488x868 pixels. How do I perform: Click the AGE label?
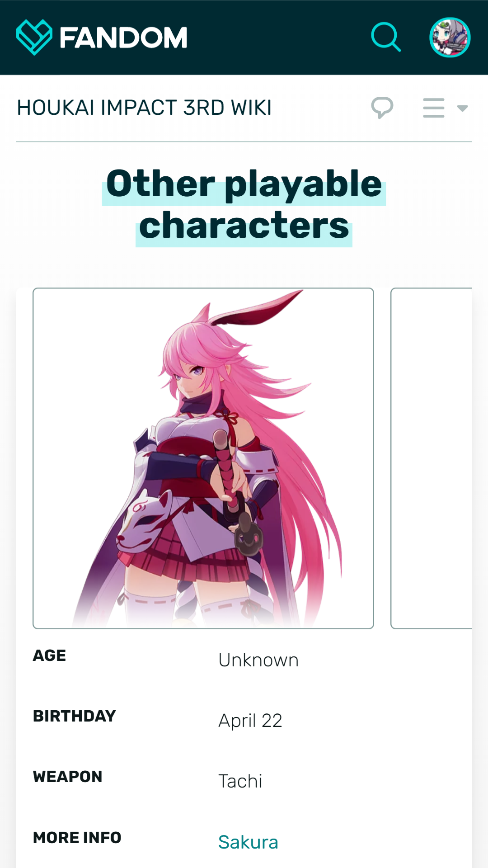tap(49, 656)
